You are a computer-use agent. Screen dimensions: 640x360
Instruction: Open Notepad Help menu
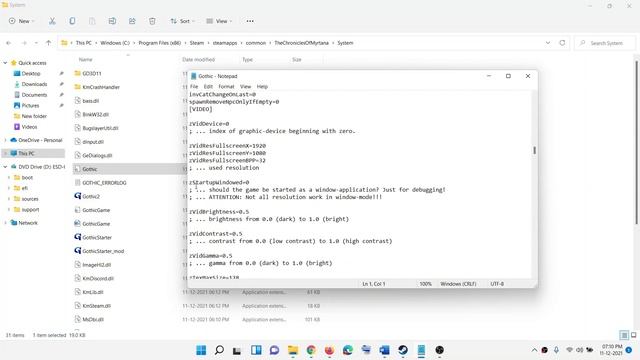pyautogui.click(x=262, y=87)
